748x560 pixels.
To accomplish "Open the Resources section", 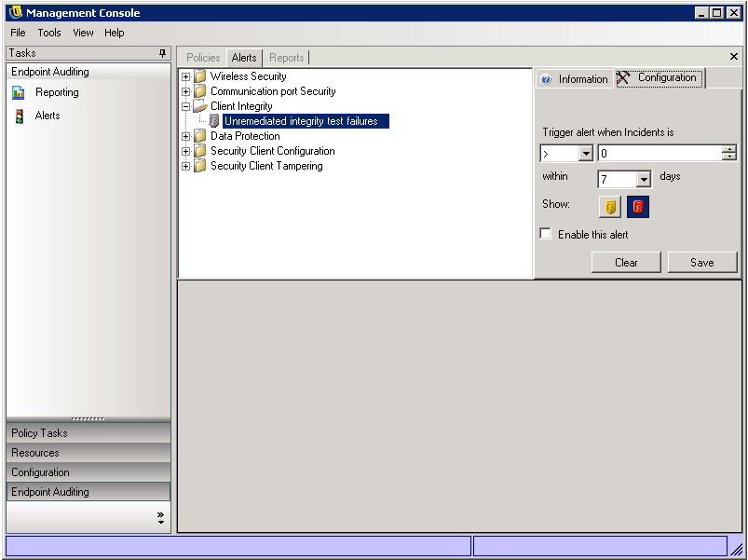I will [x=88, y=452].
